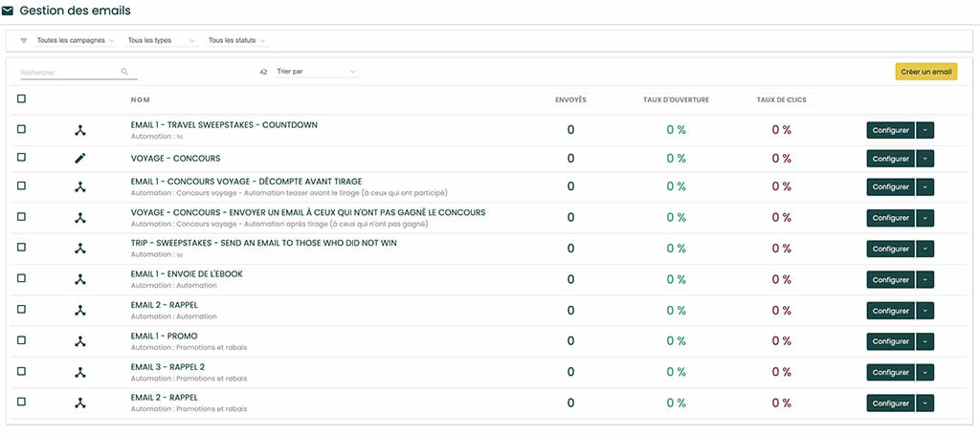Expand arrow beside Configurer for EMAIL 1 - PROMO

click(925, 341)
